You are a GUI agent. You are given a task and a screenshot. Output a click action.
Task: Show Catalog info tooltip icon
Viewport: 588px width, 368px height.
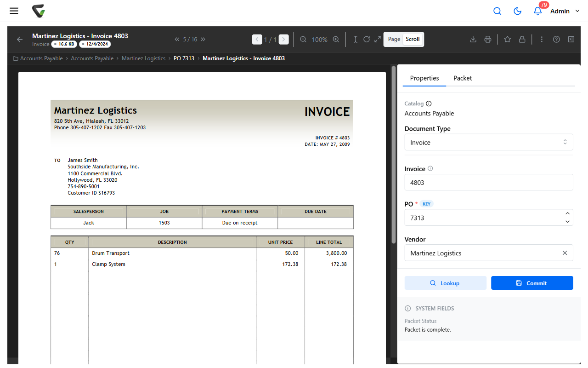[429, 104]
